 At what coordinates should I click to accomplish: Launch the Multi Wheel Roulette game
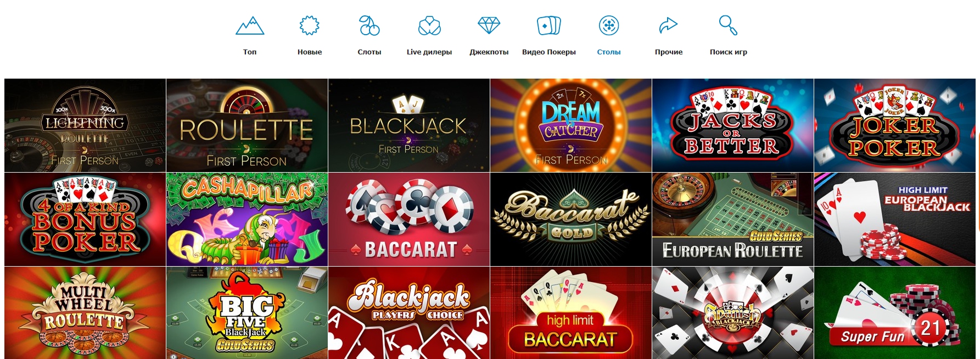pyautogui.click(x=85, y=313)
